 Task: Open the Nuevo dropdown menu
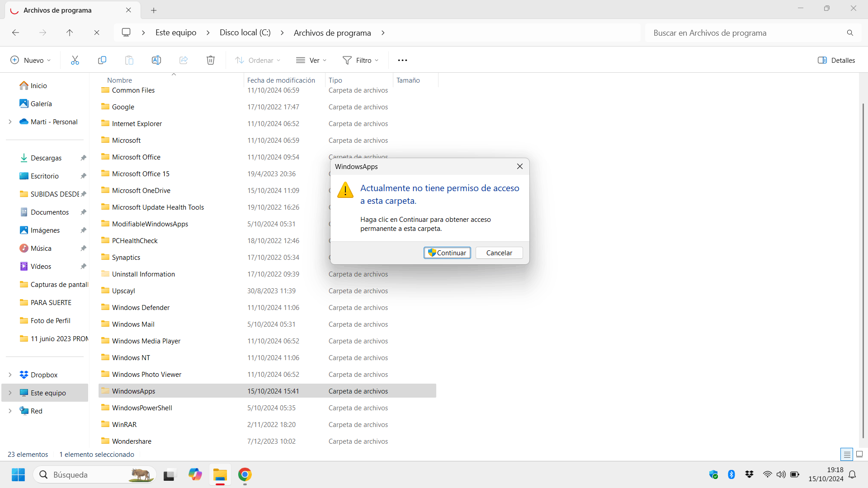pos(31,60)
